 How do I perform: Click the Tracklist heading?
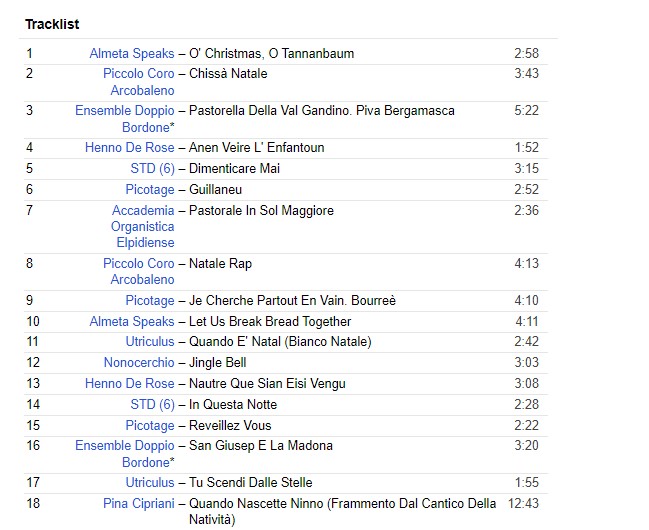52,24
